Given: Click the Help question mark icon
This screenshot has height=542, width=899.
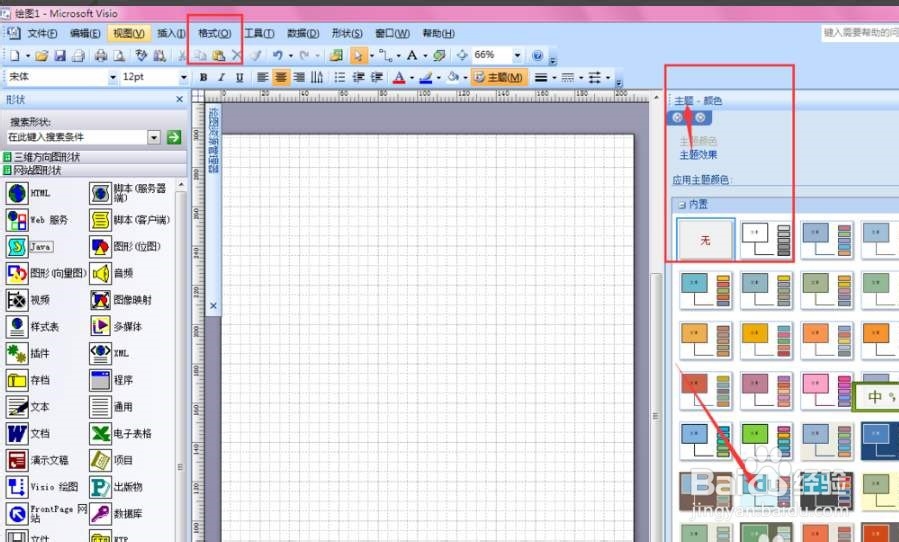Looking at the screenshot, I should click(x=537, y=56).
